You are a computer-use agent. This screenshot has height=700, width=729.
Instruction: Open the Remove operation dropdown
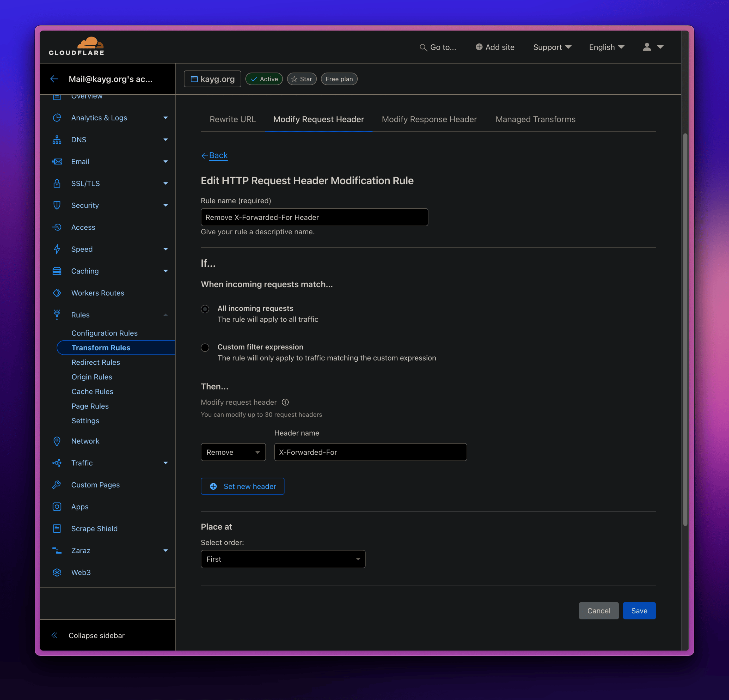click(x=233, y=452)
